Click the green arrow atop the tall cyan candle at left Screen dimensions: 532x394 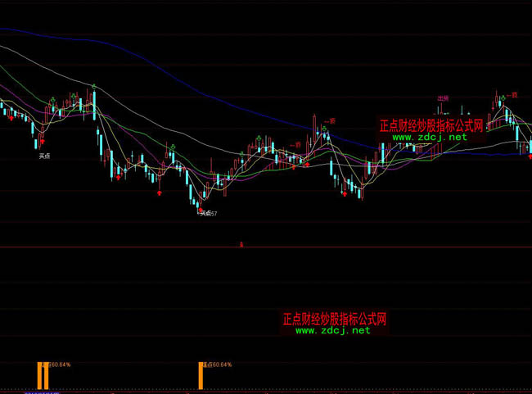point(94,86)
